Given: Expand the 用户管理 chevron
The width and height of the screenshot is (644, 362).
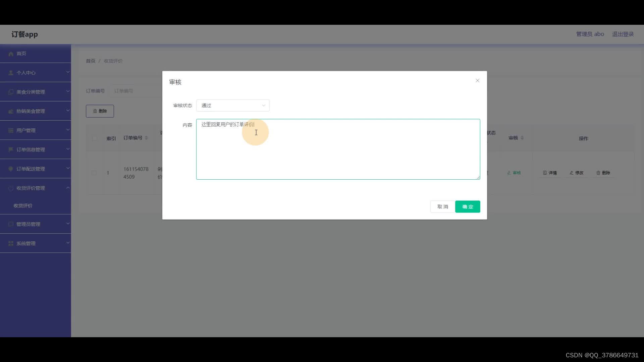Looking at the screenshot, I should coord(68,130).
